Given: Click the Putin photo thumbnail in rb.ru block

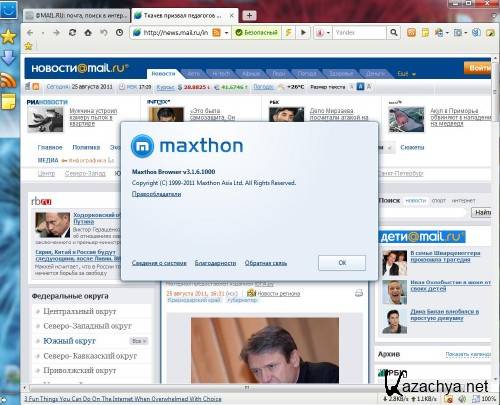Looking at the screenshot, I should [x=53, y=225].
